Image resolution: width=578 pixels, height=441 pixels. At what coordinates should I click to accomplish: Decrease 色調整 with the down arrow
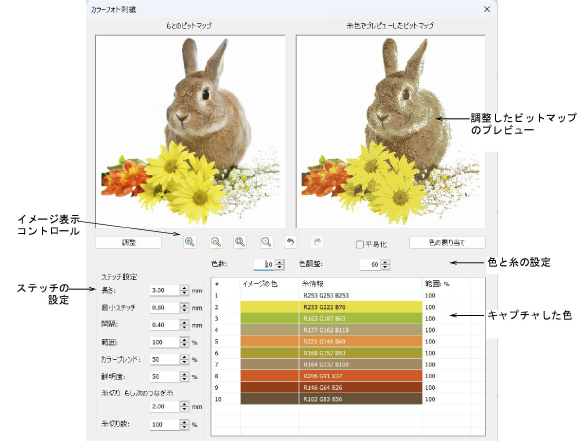tap(385, 267)
